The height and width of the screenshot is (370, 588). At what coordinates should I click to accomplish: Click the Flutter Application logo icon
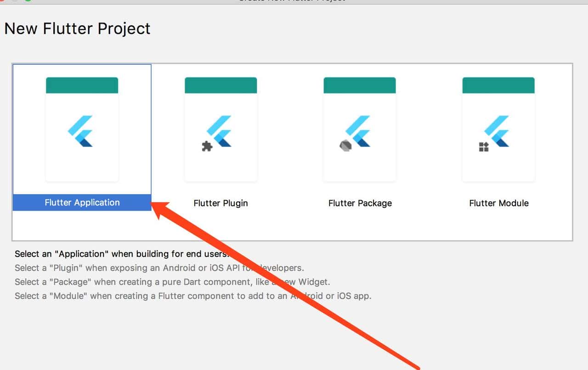point(81,131)
